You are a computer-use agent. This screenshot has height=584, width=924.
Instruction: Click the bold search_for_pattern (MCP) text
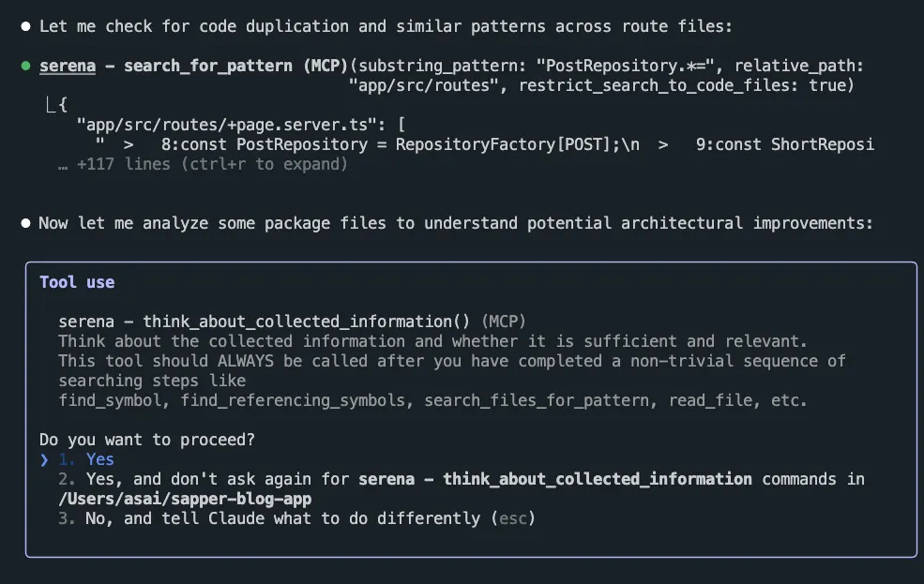coord(236,66)
